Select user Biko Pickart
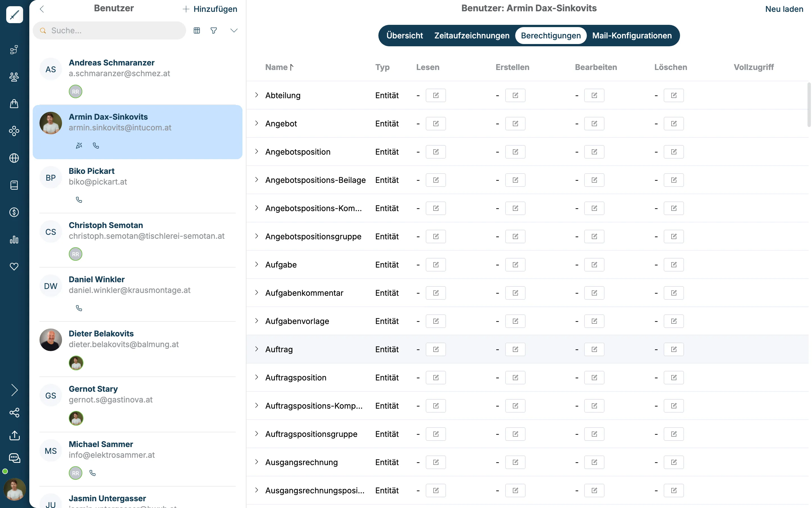 point(138,186)
